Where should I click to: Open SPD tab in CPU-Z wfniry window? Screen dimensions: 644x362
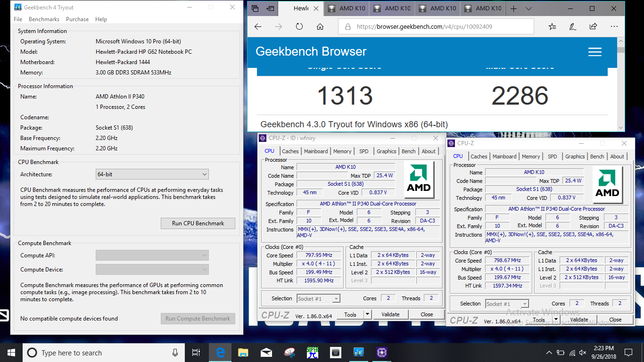(x=364, y=151)
